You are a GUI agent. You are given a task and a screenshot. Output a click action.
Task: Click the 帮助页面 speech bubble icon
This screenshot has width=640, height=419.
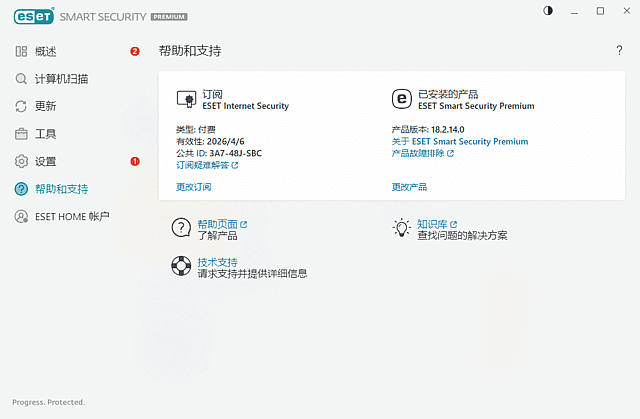pos(181,228)
